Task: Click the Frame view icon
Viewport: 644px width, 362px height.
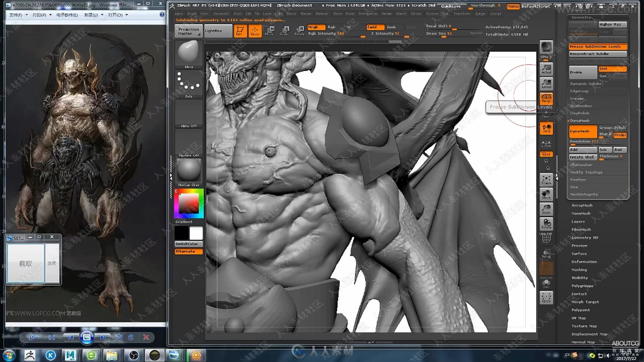Action: [x=546, y=179]
